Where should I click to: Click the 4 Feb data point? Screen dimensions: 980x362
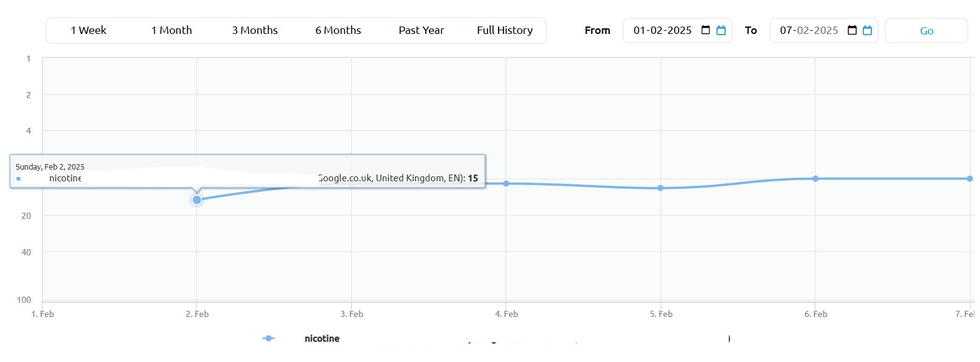(x=506, y=183)
